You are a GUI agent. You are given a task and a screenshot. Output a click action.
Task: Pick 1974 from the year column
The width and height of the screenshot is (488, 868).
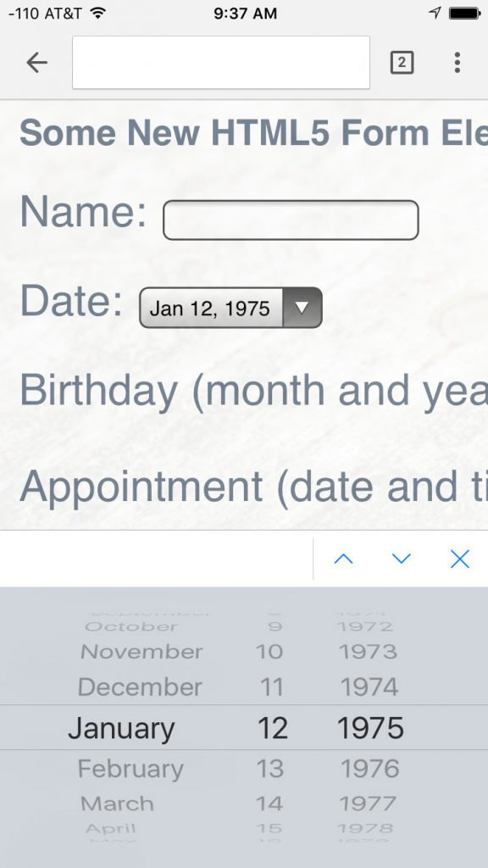point(369,687)
